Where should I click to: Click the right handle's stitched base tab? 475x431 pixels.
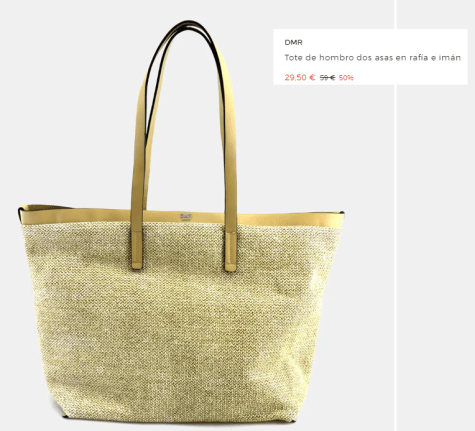231,252
